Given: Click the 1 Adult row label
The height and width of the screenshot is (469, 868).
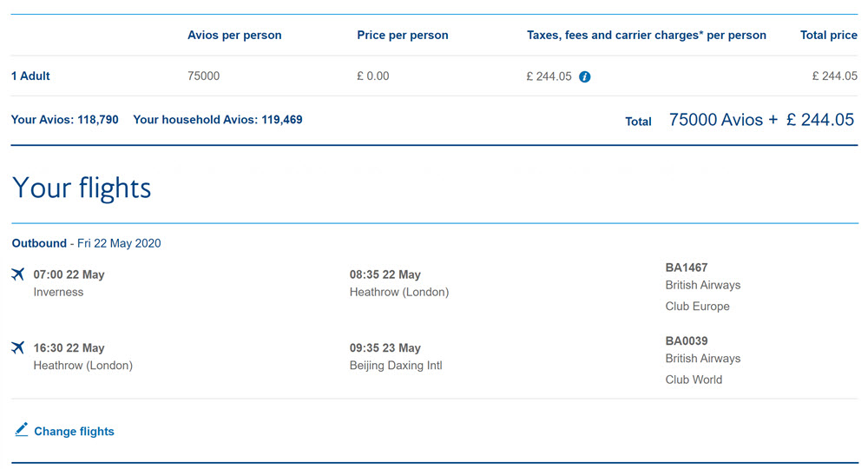Looking at the screenshot, I should (30, 76).
